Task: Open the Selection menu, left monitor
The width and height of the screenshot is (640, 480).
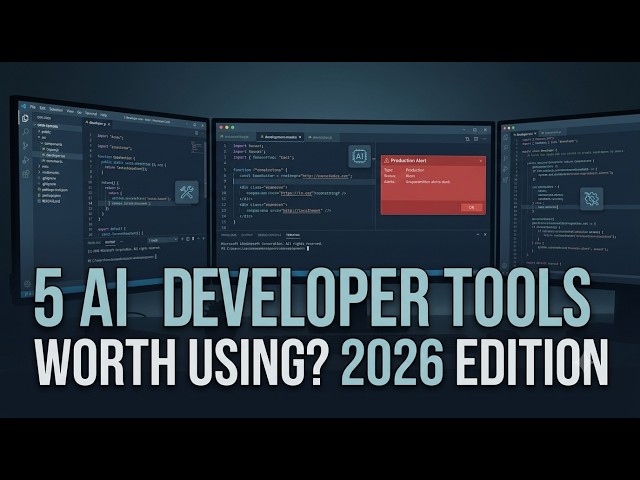Action: [56, 109]
